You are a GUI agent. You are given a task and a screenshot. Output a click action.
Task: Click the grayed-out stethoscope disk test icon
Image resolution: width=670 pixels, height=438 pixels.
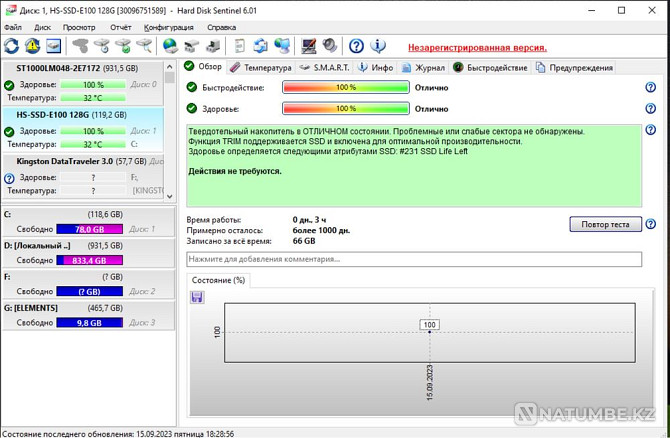pos(80,46)
